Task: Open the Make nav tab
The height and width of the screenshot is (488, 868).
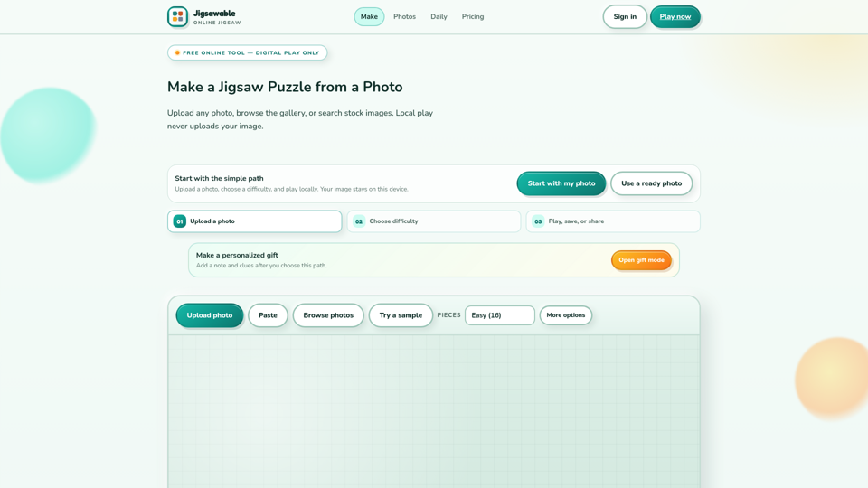Action: coord(369,16)
